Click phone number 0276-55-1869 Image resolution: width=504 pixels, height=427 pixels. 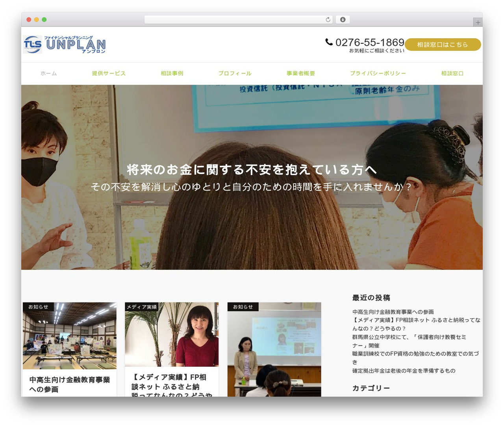pos(370,42)
